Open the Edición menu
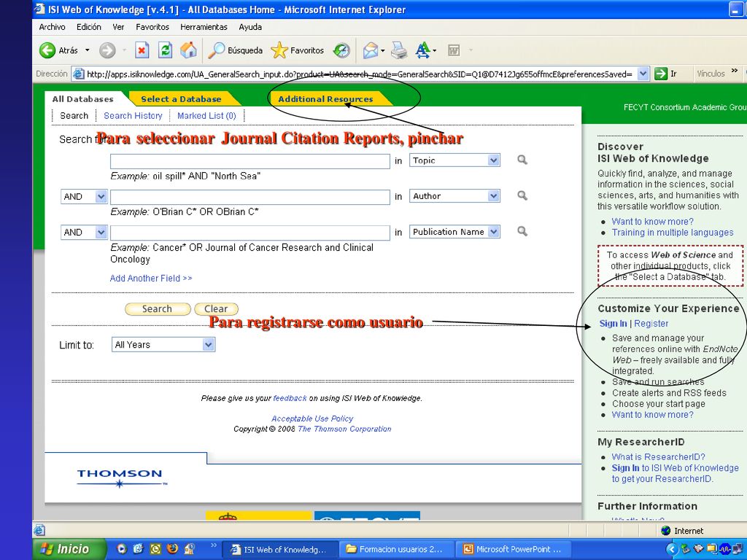Viewport: 747px width, 560px height. (x=88, y=27)
